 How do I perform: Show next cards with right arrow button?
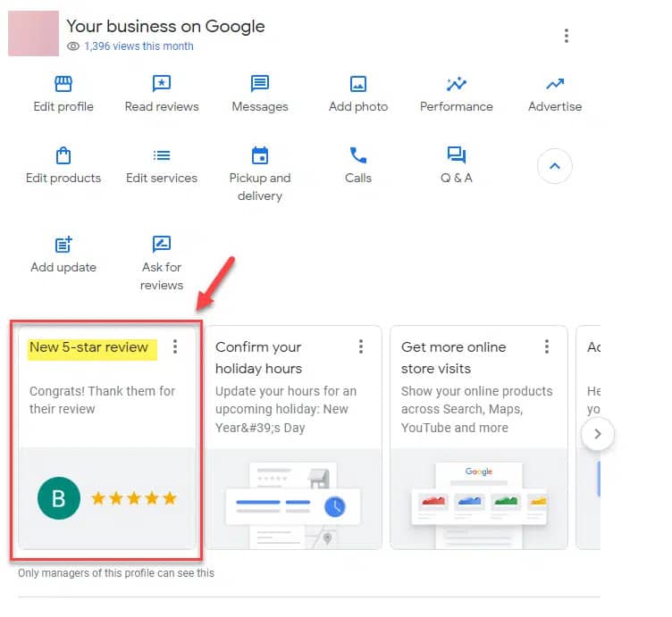tap(598, 434)
